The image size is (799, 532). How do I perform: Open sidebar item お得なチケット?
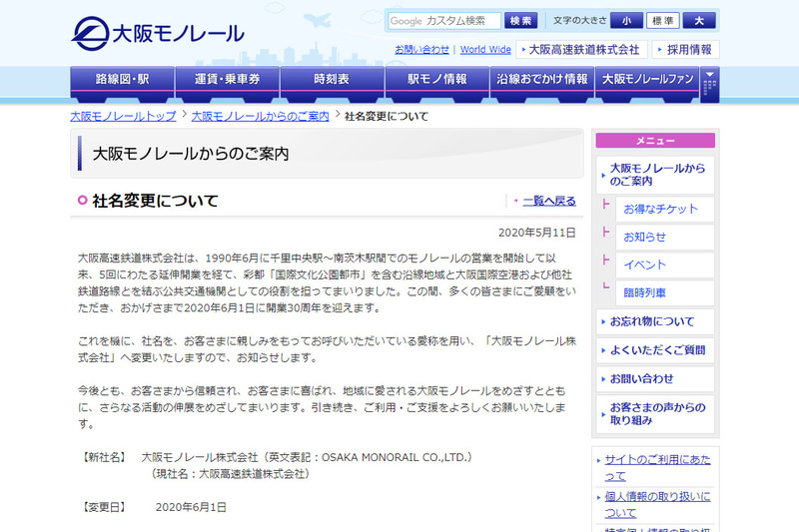[x=665, y=210]
